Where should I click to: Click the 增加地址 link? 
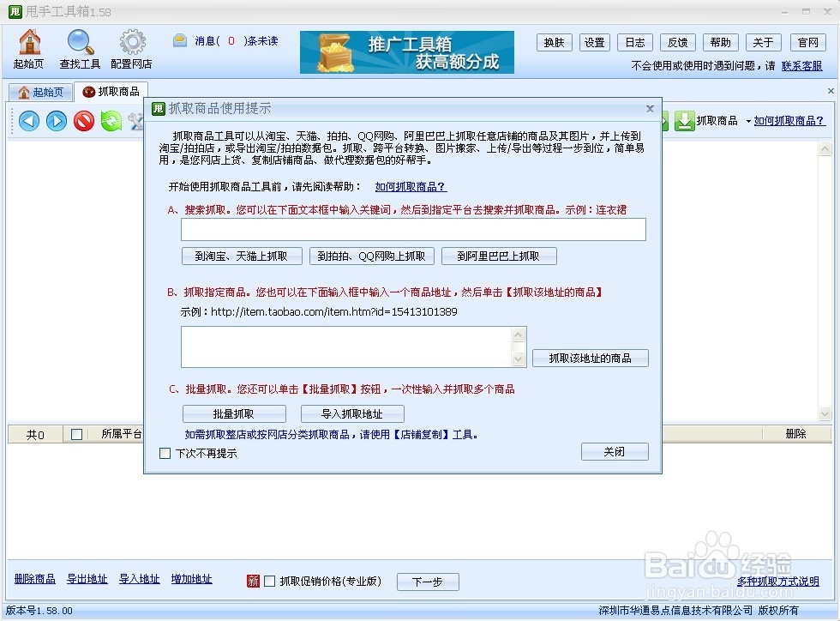click(x=191, y=579)
